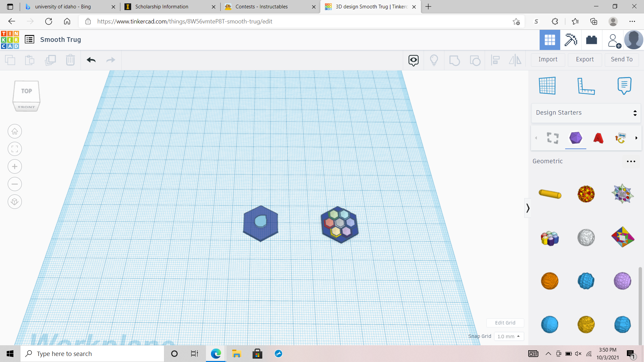Group the selected shapes

tap(454, 60)
